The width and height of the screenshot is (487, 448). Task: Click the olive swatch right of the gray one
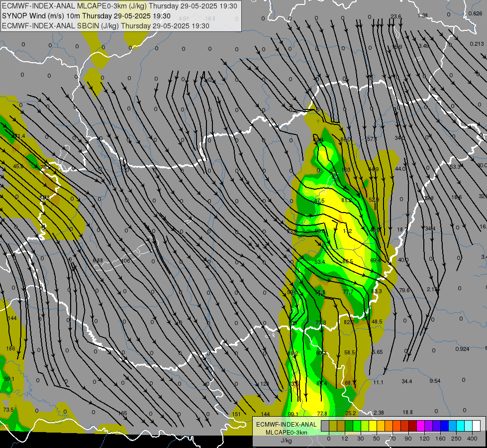point(333,426)
